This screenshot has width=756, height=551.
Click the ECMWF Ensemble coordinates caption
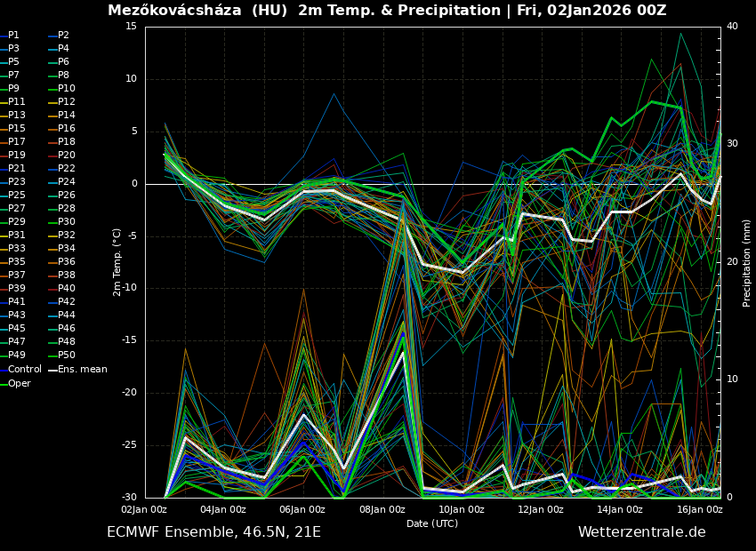(x=213, y=532)
